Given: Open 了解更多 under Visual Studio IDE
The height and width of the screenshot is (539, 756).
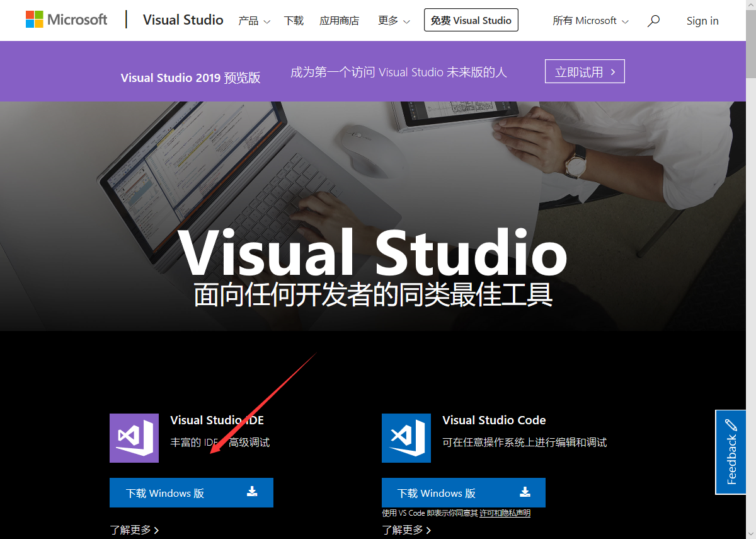Looking at the screenshot, I should point(134,530).
